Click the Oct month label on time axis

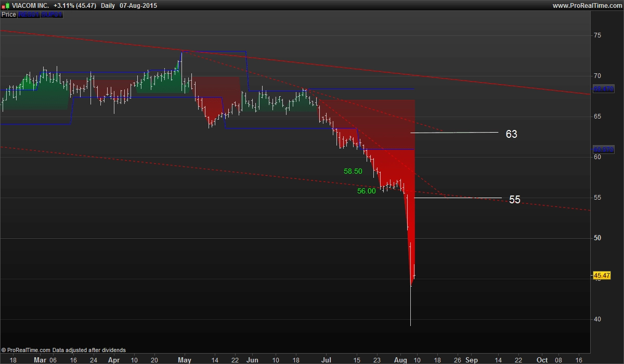coord(542,359)
